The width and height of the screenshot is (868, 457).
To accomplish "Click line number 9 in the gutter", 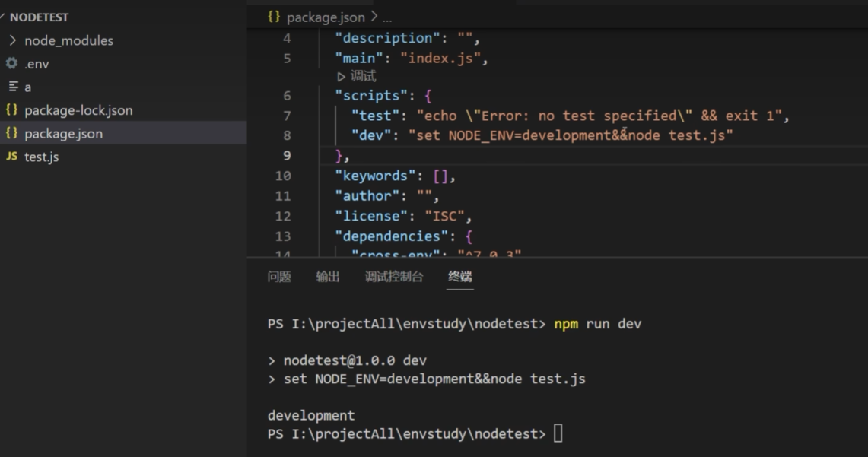I will click(287, 156).
